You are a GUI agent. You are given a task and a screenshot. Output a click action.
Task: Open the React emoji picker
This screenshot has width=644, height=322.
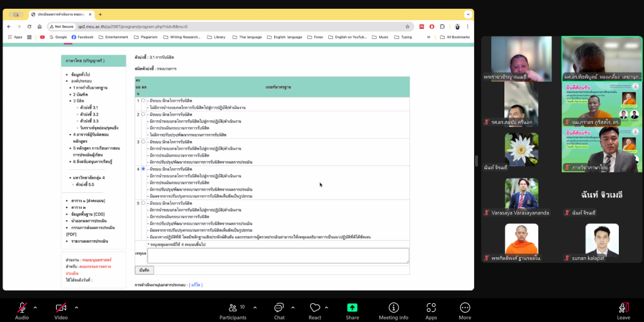tap(315, 311)
